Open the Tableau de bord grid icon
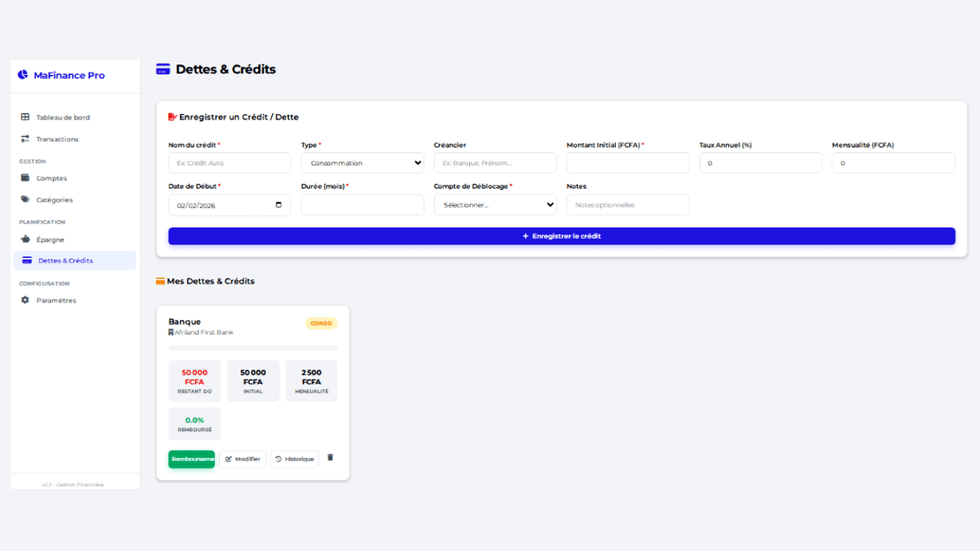The width and height of the screenshot is (980, 551). (x=24, y=117)
